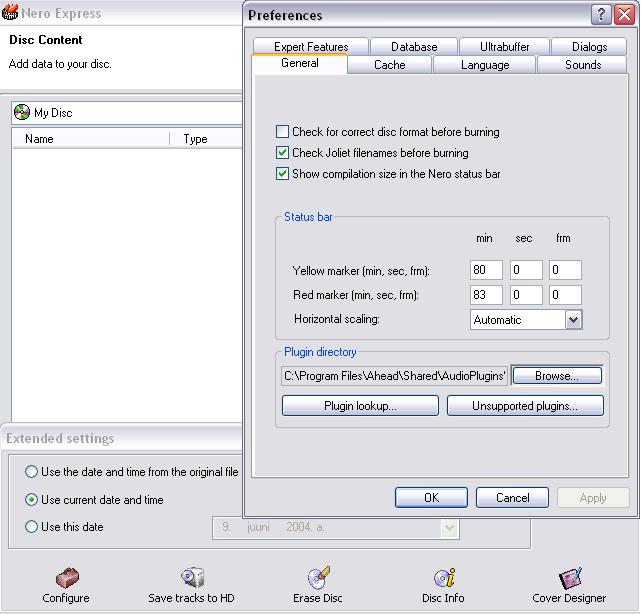Sort by the Type column header
The height and width of the screenshot is (615, 641).
206,139
